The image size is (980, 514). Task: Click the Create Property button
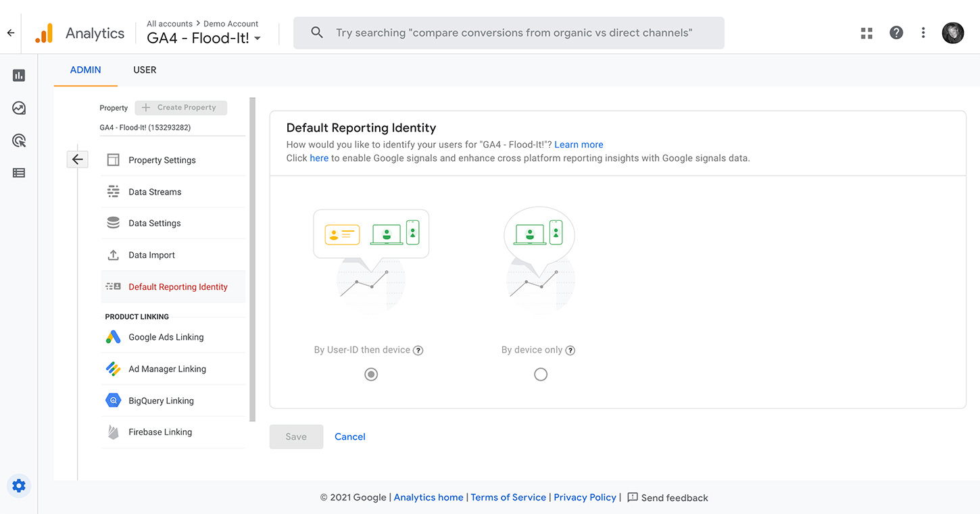coord(181,107)
